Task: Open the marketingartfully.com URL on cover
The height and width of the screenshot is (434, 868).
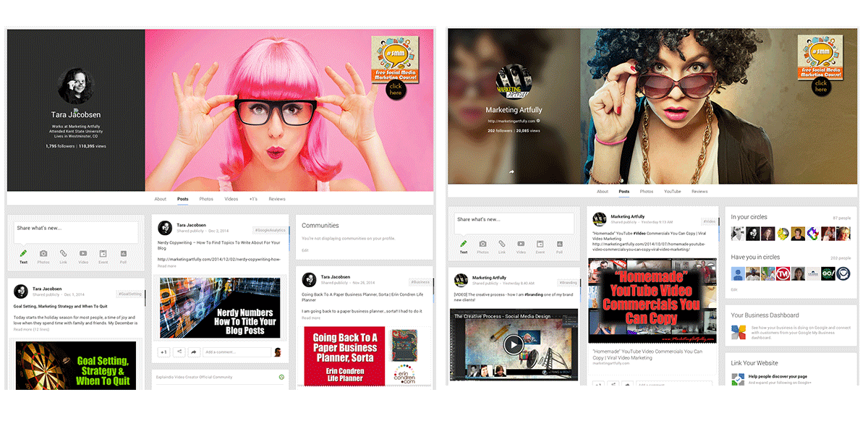Action: click(x=511, y=121)
